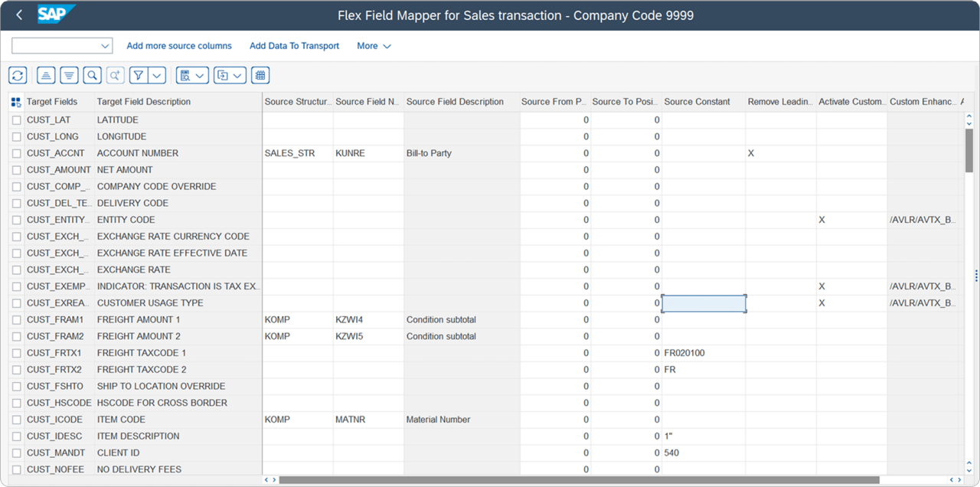Open the table grid settings icon
This screenshot has height=487, width=980.
click(260, 74)
